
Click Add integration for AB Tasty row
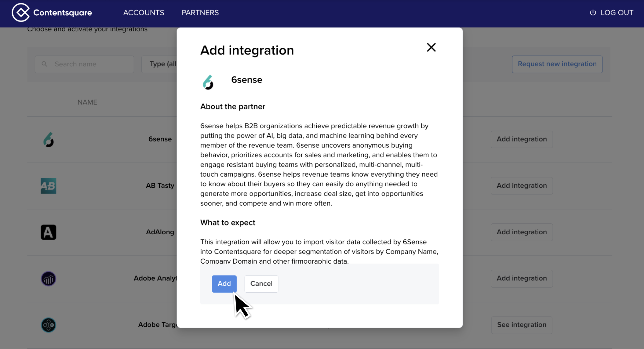[x=521, y=186]
